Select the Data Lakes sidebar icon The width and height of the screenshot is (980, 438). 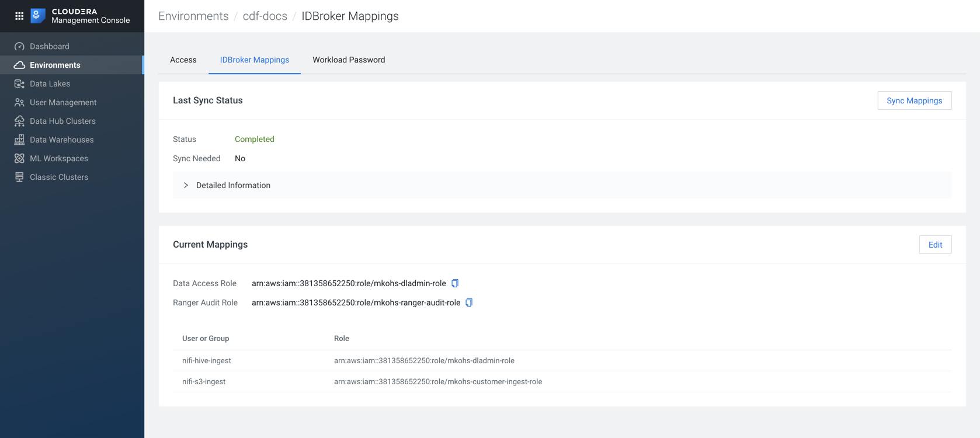tap(19, 84)
